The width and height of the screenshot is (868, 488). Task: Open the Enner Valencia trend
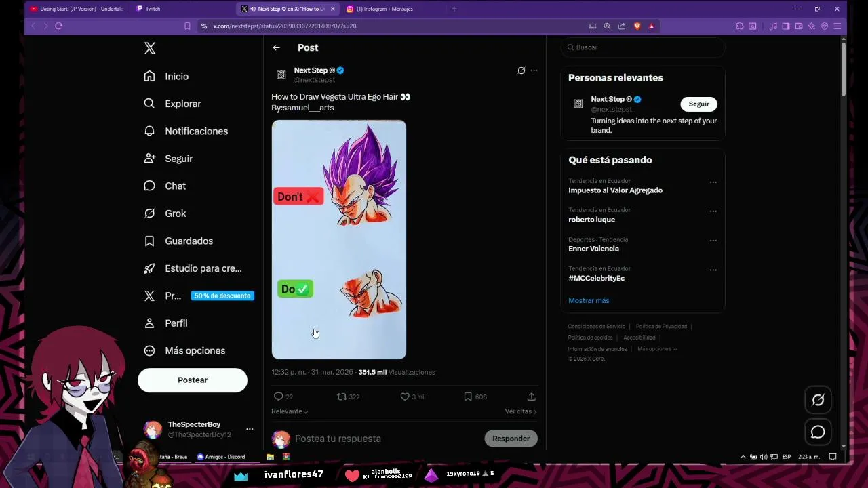(593, 249)
